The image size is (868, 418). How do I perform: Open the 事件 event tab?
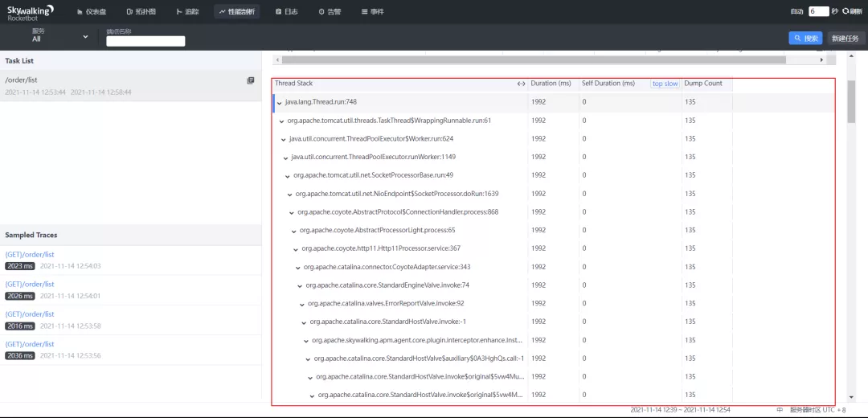click(x=372, y=11)
